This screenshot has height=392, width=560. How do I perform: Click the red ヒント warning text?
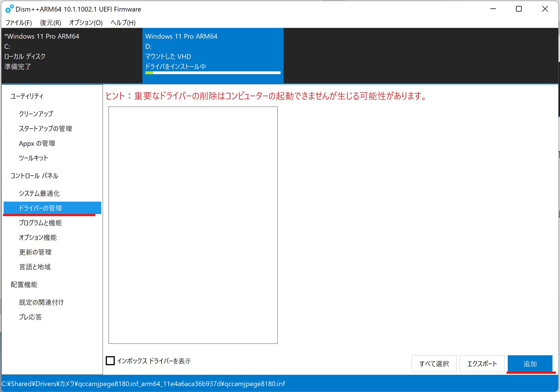coord(266,96)
